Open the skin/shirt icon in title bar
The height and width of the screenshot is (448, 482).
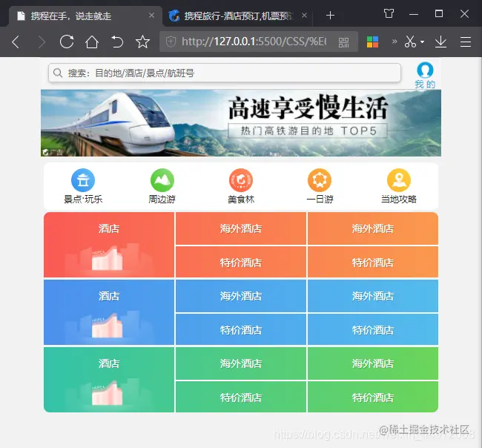pos(389,13)
